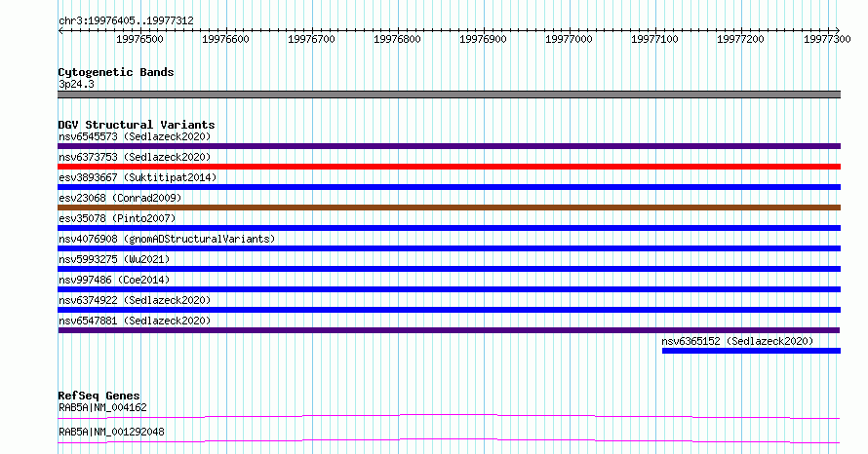Click the blue bar for nsv5993275
Viewport: 868px width, 454px height.
[449, 269]
